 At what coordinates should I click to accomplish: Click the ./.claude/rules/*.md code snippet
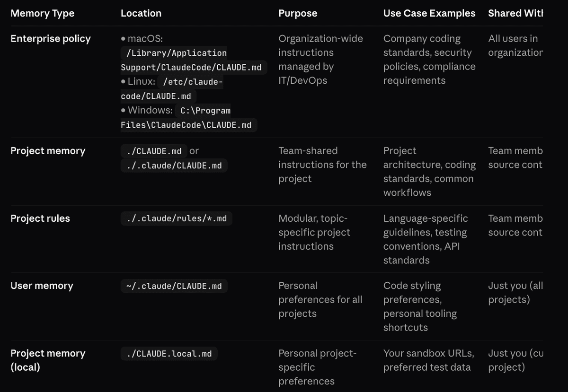[177, 218]
